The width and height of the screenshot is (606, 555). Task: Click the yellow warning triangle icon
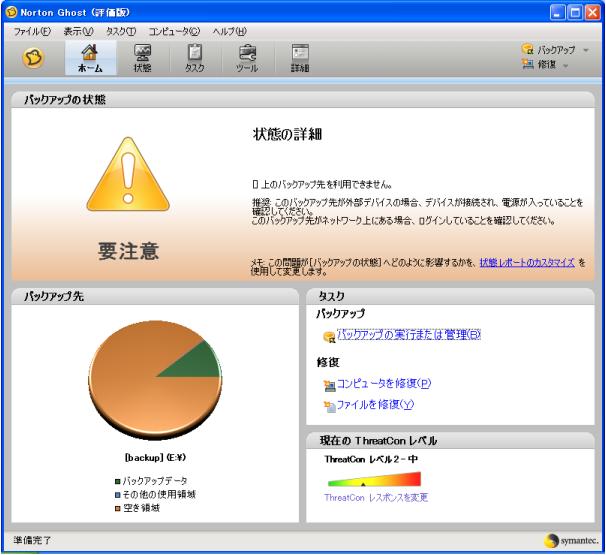point(128,175)
